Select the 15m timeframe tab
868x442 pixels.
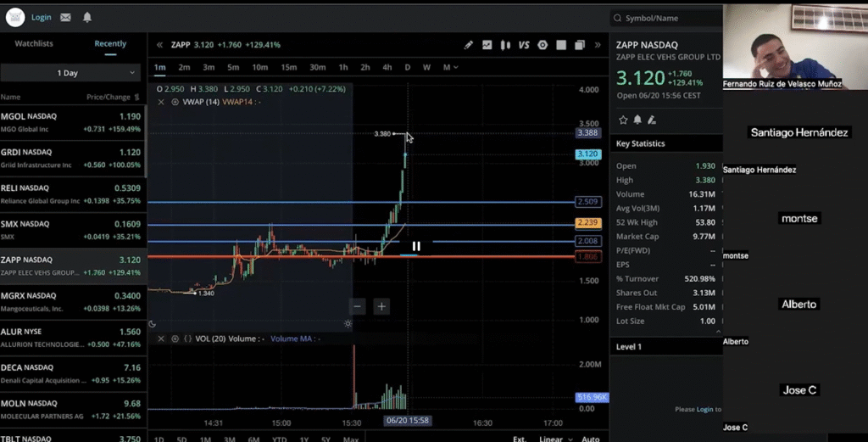[288, 67]
